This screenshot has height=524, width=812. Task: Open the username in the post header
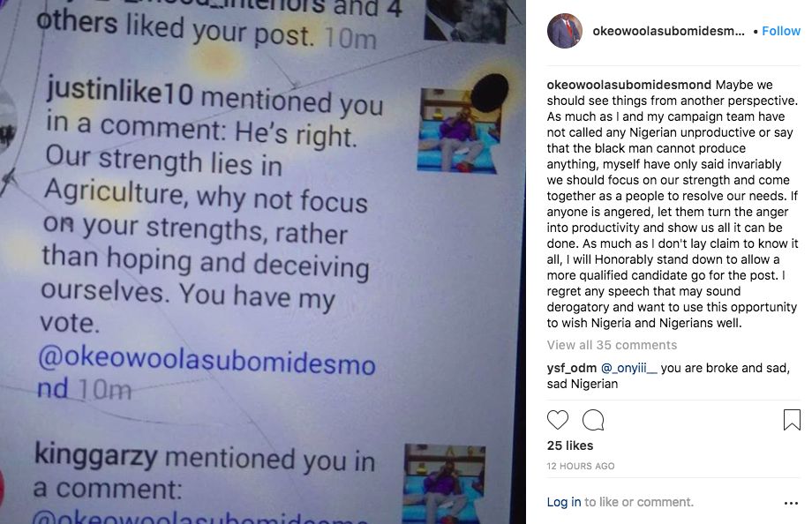pyautogui.click(x=668, y=31)
